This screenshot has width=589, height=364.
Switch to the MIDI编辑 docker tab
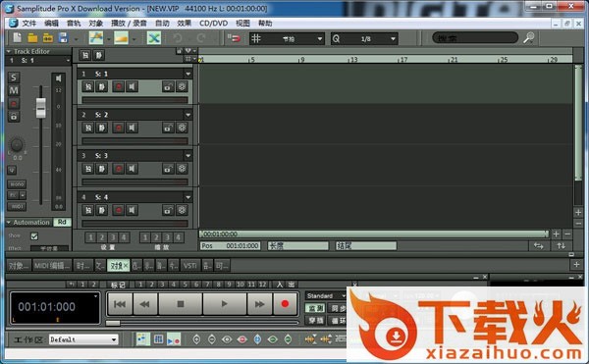click(52, 266)
